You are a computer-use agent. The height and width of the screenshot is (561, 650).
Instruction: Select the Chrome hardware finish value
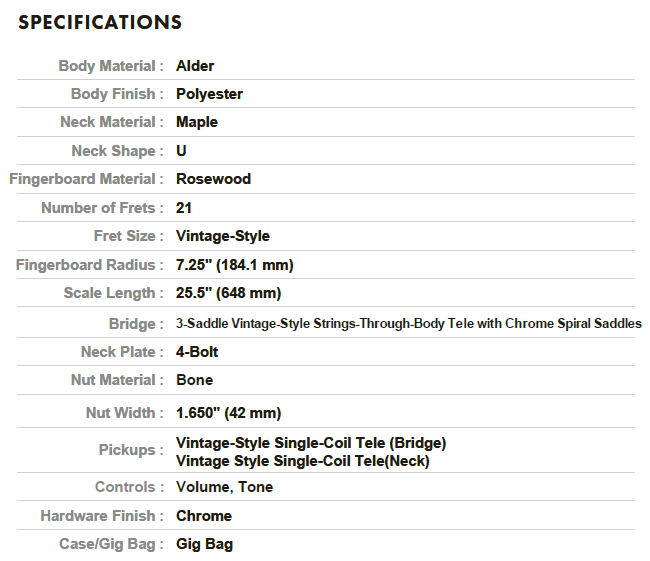pos(204,516)
